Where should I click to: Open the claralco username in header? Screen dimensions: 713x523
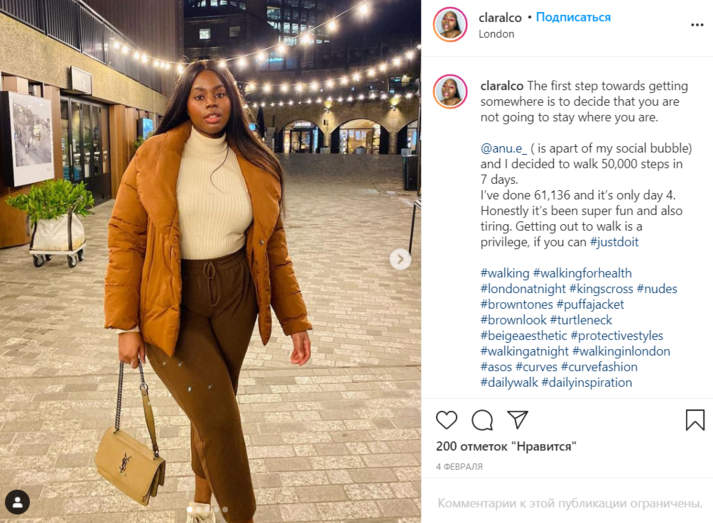tap(500, 18)
